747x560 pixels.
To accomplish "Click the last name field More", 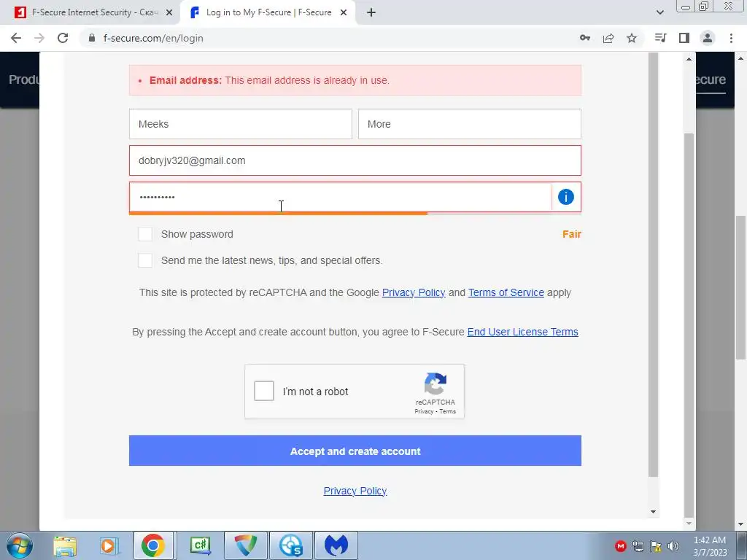I will (x=470, y=124).
